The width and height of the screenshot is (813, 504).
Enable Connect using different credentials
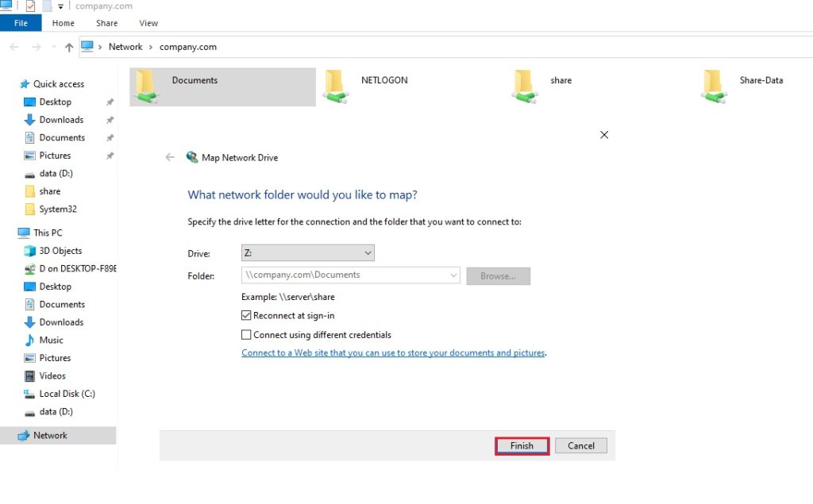[x=247, y=334]
